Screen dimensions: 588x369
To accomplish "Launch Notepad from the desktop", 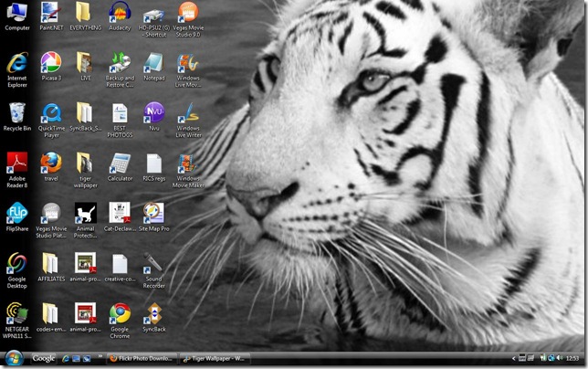I will [153, 67].
